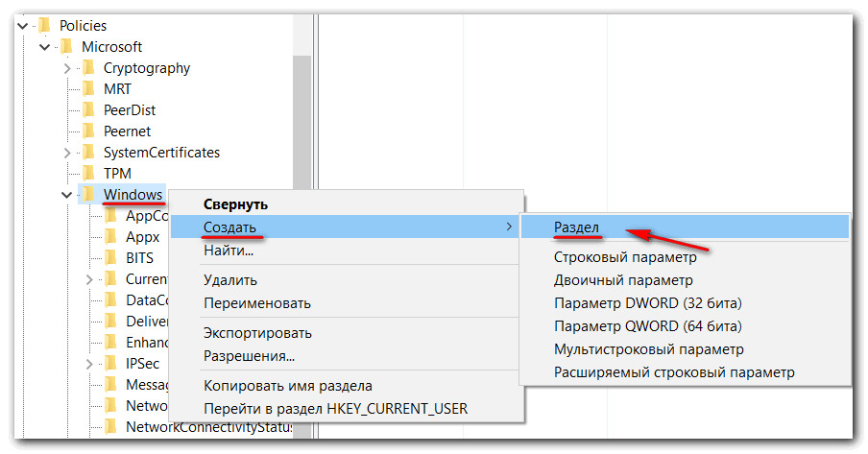Screen dimensions: 868x454
Task: Click the Microsoft folder icon
Action: pyautogui.click(x=65, y=47)
